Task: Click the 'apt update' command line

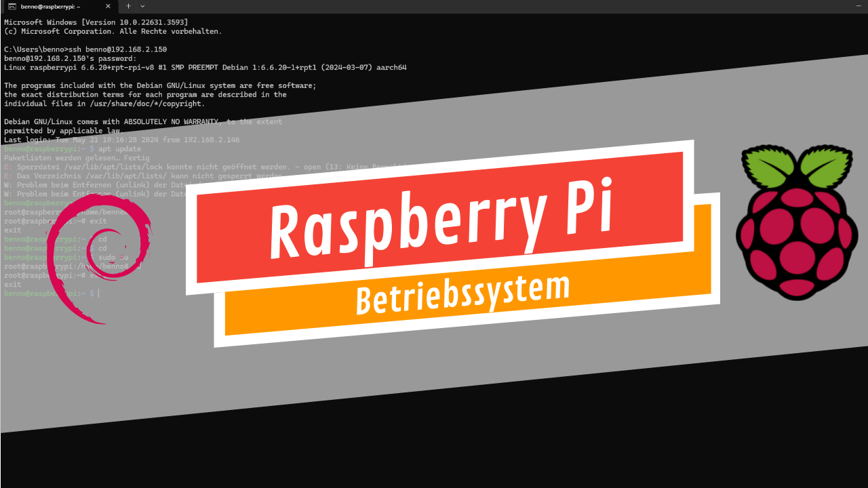Action: [73, 148]
